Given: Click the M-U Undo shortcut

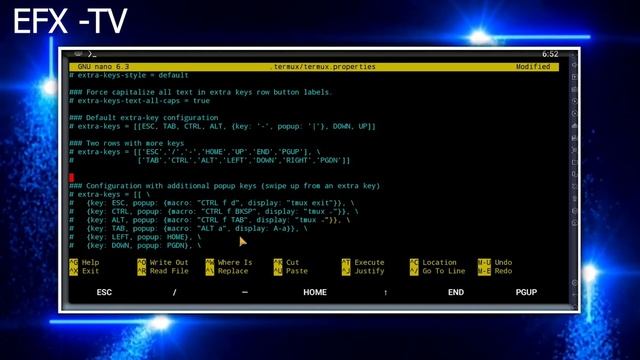Looking at the screenshot, I should [495, 262].
